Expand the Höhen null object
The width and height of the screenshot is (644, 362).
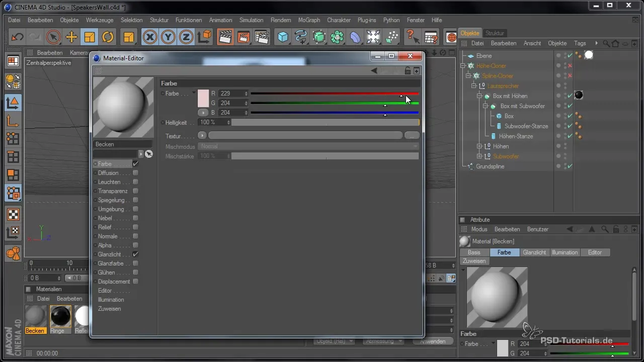(x=479, y=146)
